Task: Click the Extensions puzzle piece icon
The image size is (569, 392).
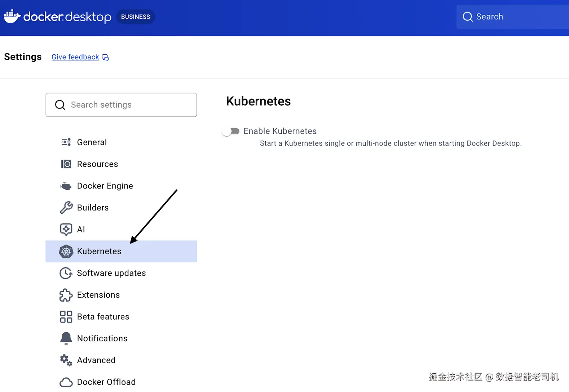Action: click(x=66, y=295)
